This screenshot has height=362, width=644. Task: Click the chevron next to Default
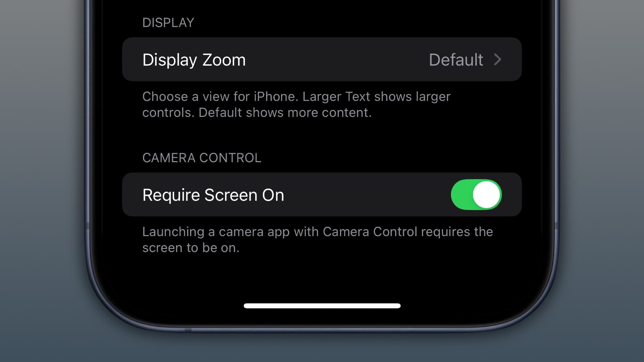tap(498, 60)
